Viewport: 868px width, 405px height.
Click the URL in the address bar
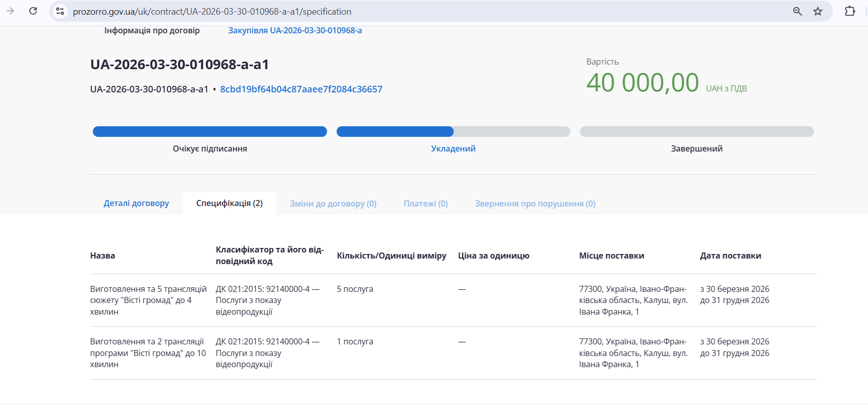(x=212, y=12)
